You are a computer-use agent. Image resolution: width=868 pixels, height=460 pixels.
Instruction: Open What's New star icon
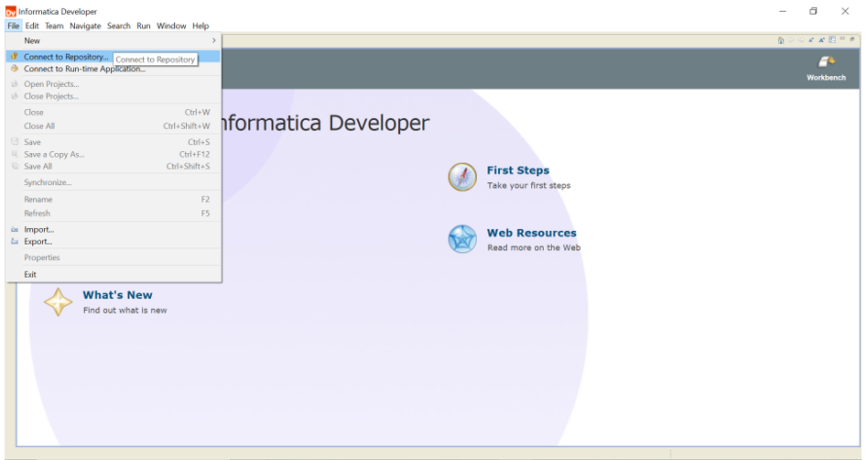58,302
